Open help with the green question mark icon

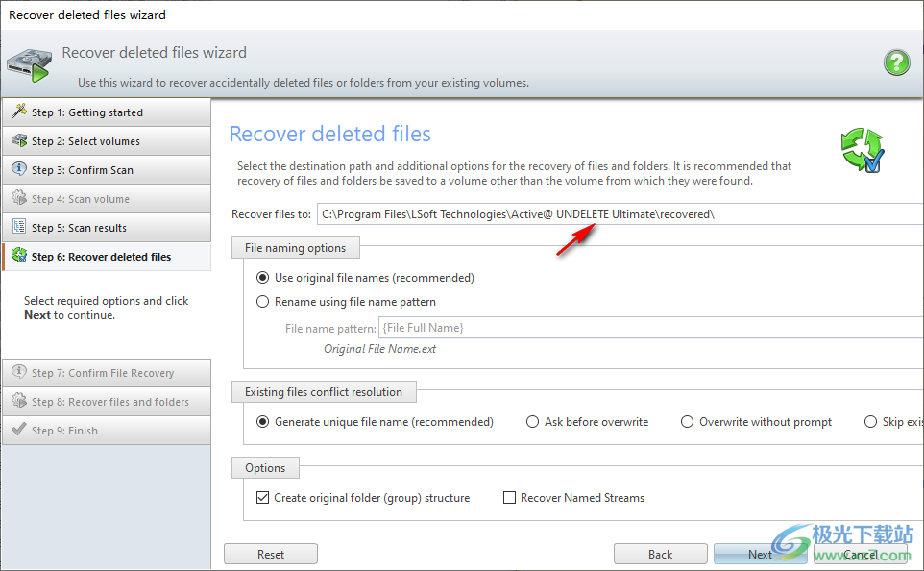(896, 62)
